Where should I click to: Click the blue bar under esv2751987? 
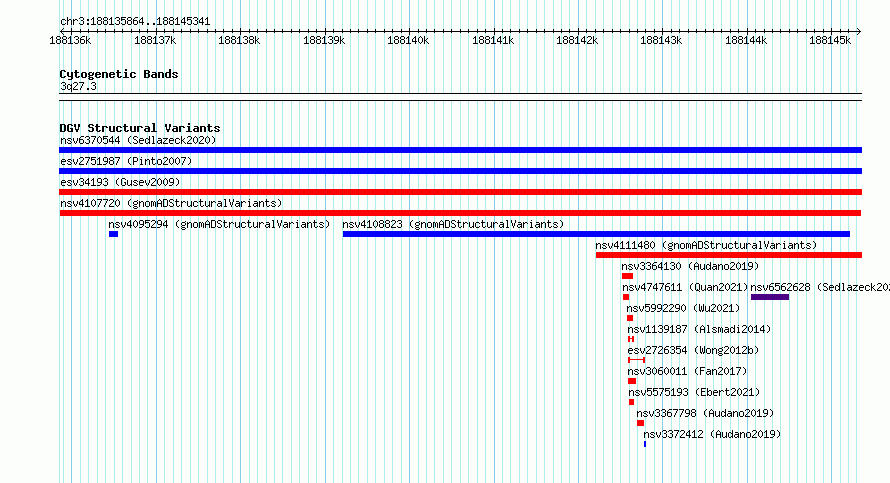(x=460, y=171)
